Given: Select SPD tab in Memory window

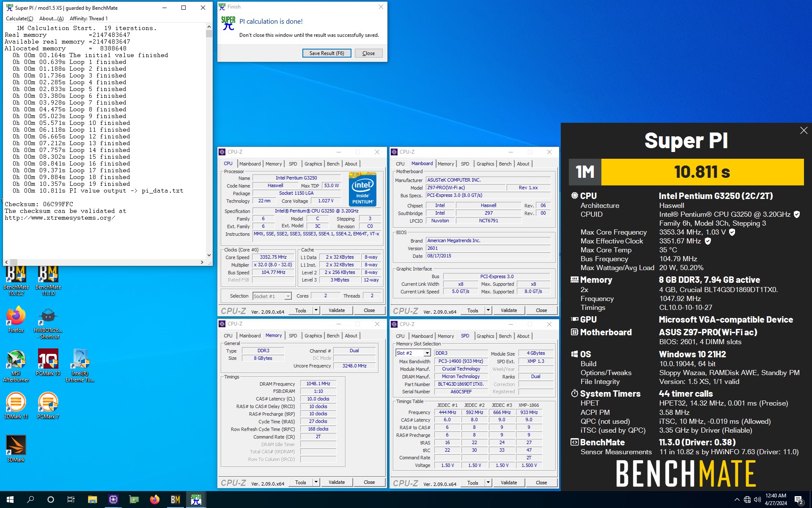Looking at the screenshot, I should [293, 336].
